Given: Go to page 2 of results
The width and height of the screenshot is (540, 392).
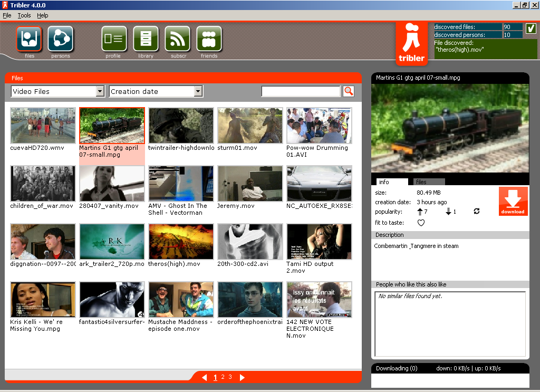Looking at the screenshot, I should [x=223, y=377].
